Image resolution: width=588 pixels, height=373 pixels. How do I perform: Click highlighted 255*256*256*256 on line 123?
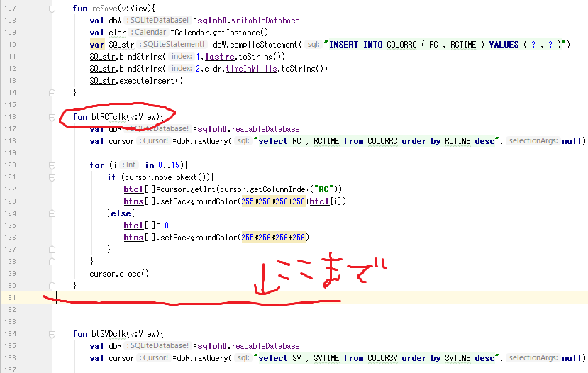point(273,201)
